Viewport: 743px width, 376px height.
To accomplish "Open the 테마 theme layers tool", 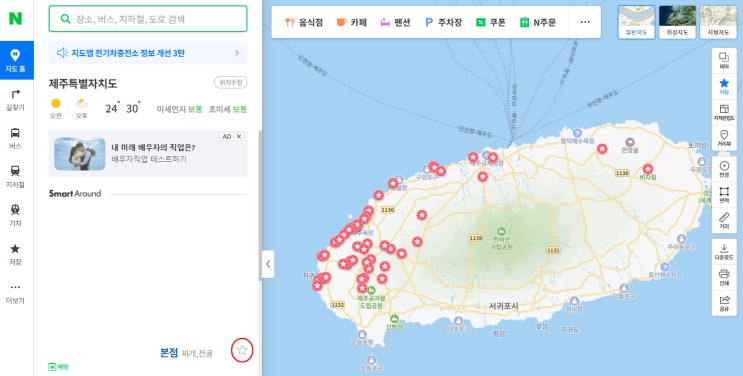I will coord(724,61).
